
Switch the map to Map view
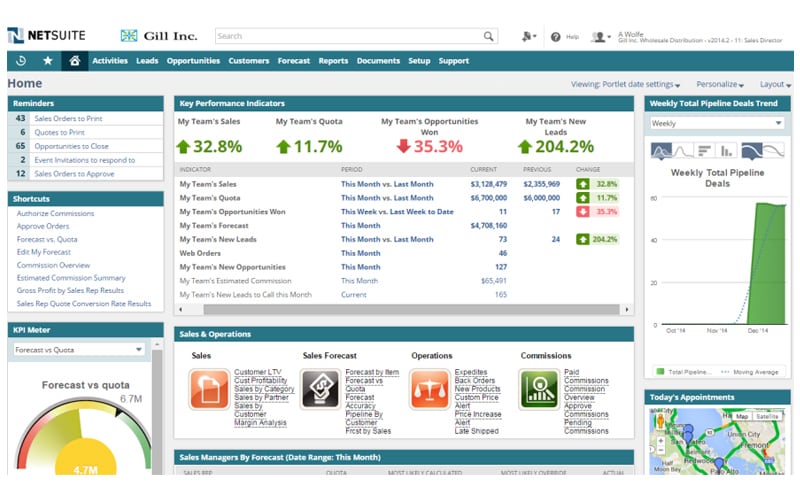(741, 416)
